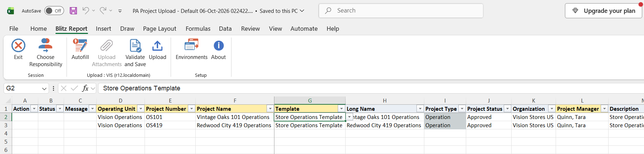Select cell with project number OS101
This screenshot has height=154, width=644.
tap(170, 117)
